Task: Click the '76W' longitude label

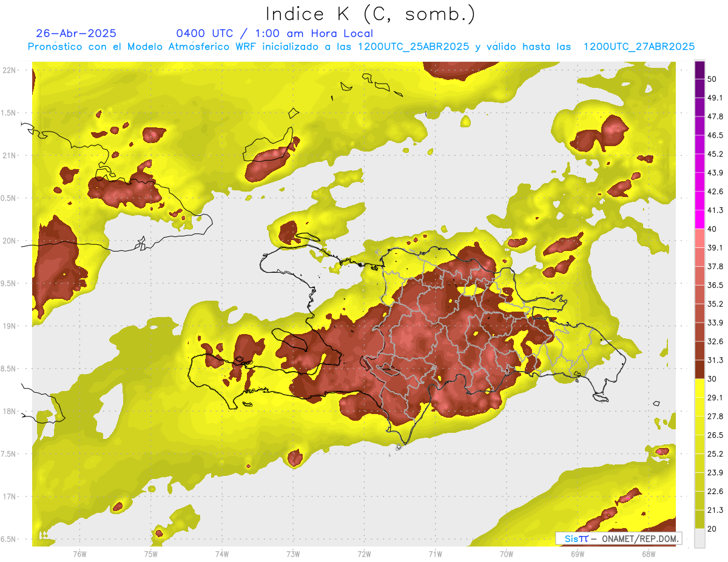Action: (x=79, y=554)
